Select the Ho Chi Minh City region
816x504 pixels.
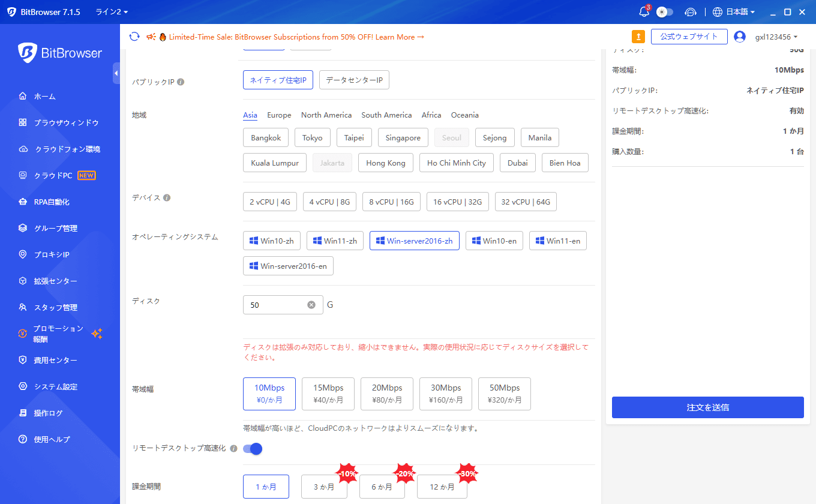tap(457, 163)
